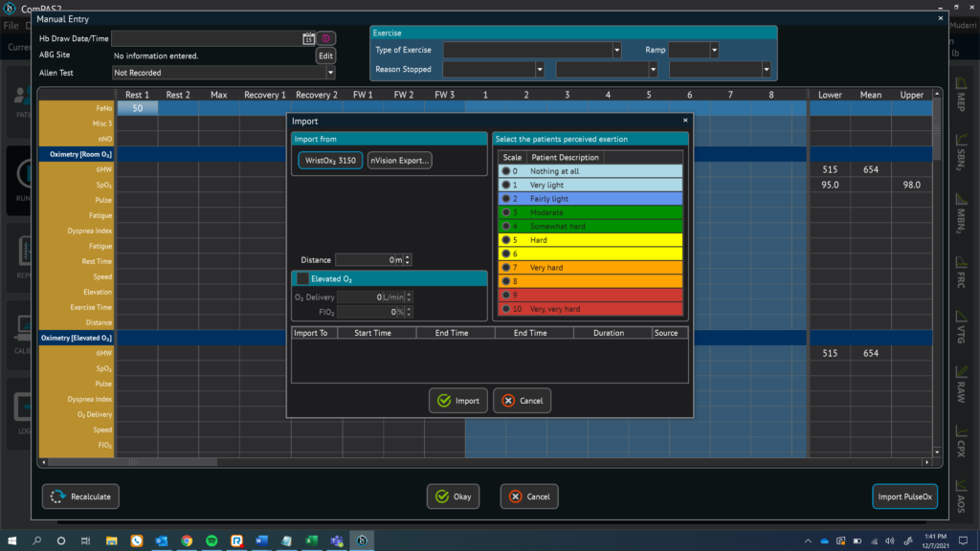Open the volume control in system tray
The height and width of the screenshot is (551, 980).
[x=890, y=541]
